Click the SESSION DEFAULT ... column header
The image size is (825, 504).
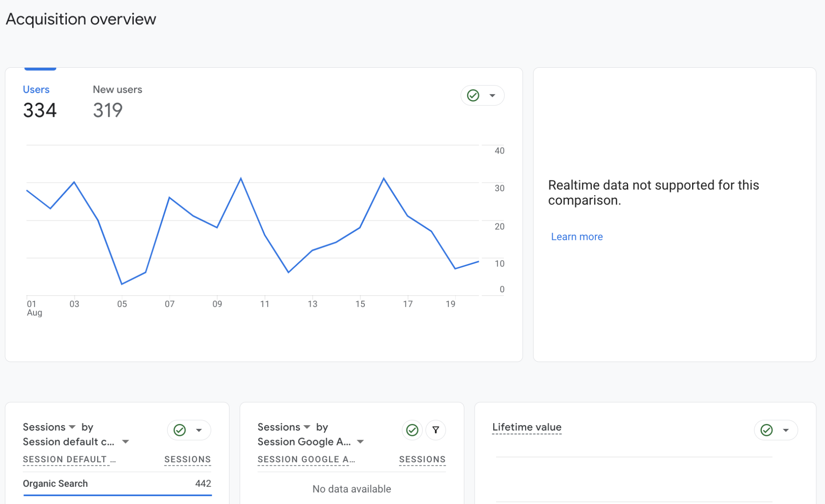click(69, 459)
